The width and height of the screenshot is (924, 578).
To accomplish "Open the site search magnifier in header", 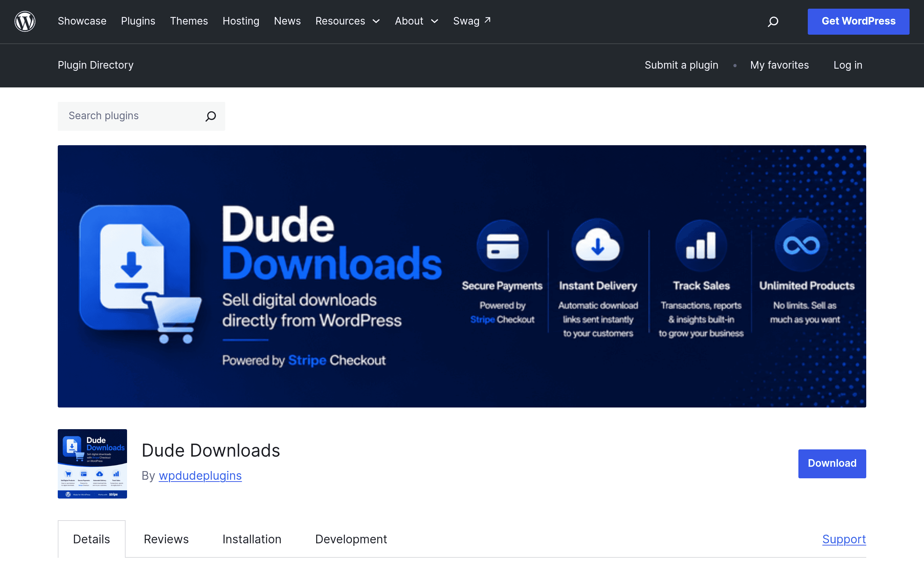I will [x=773, y=21].
